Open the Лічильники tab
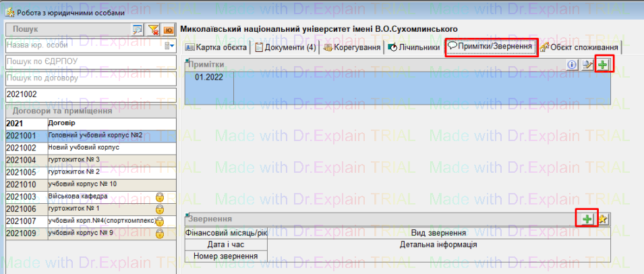 (413, 48)
